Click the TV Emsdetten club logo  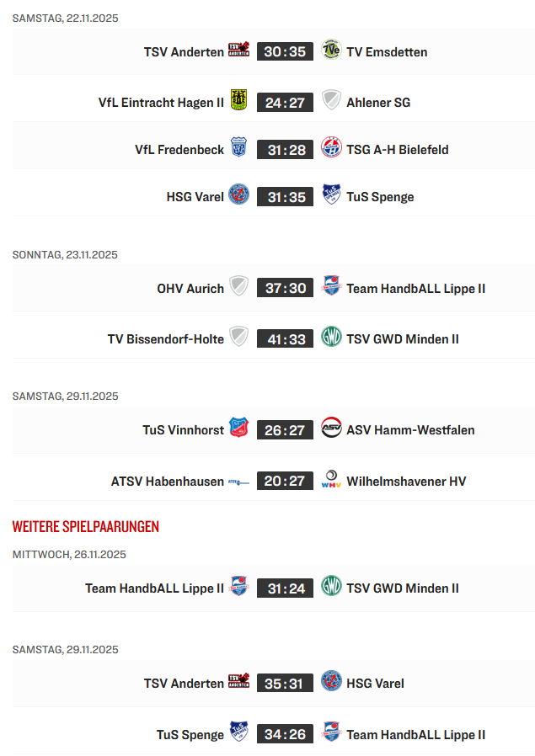pos(331,51)
